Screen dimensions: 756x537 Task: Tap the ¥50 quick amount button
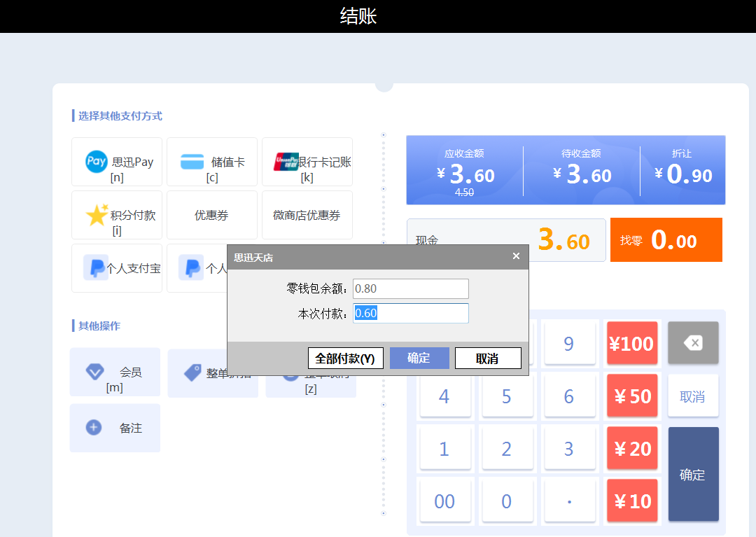(x=631, y=396)
